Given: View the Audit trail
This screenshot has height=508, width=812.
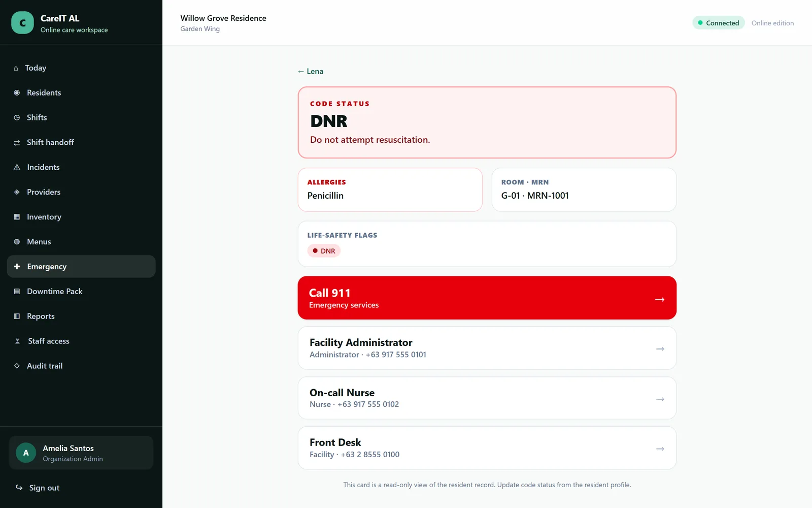Looking at the screenshot, I should 81,366.
